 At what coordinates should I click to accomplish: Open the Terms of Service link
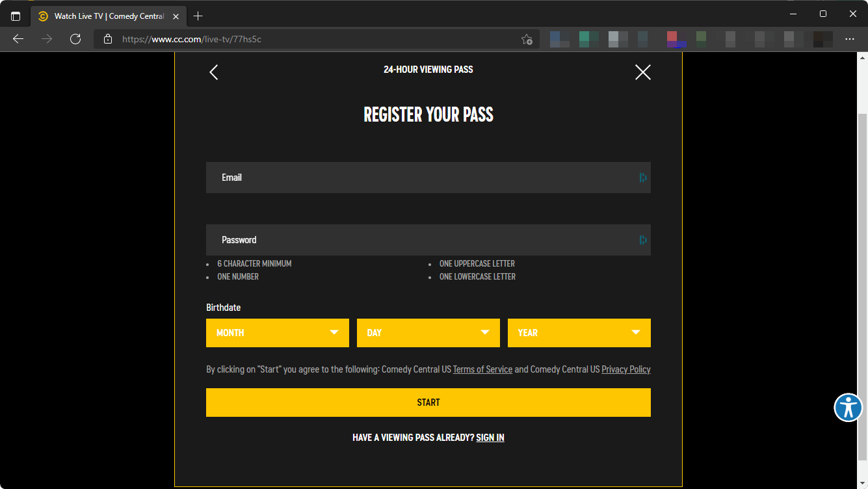click(x=482, y=369)
